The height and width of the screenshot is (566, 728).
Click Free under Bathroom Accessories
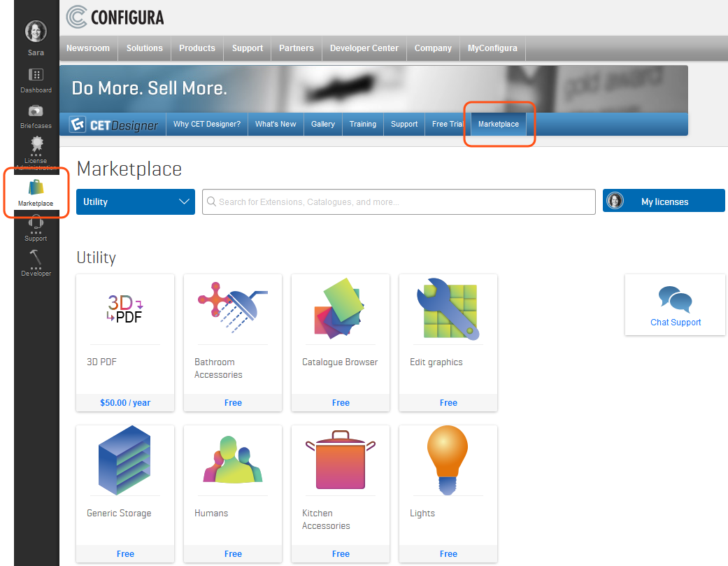pyautogui.click(x=233, y=402)
